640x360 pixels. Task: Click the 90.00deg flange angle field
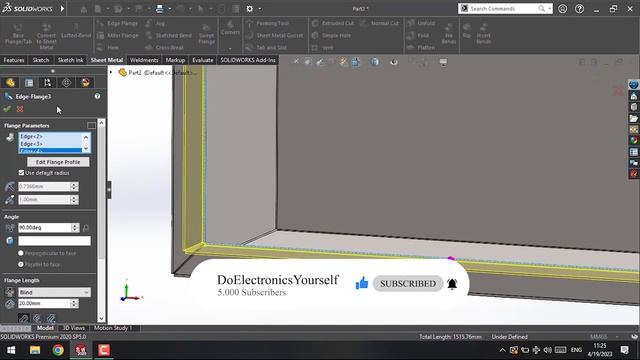(x=44, y=228)
